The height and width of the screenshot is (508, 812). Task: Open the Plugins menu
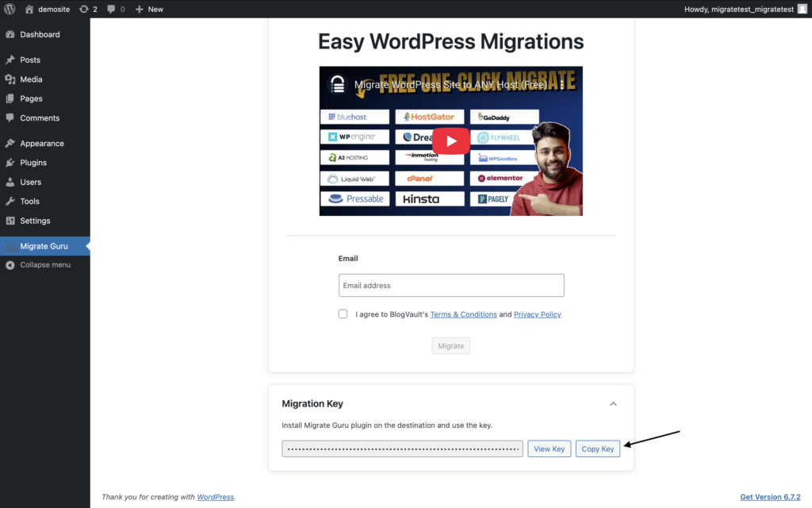33,163
